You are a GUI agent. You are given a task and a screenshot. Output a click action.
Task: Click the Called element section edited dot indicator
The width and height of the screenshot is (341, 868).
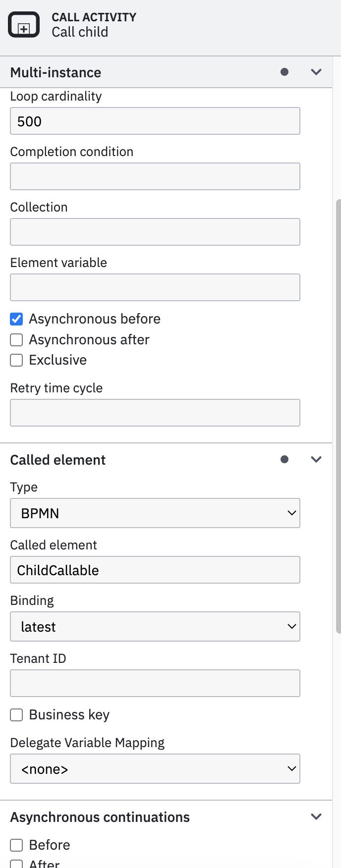point(284,459)
